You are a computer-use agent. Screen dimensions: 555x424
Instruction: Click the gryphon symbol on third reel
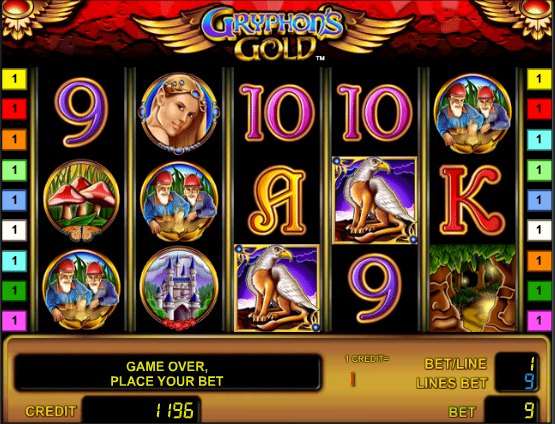click(277, 288)
